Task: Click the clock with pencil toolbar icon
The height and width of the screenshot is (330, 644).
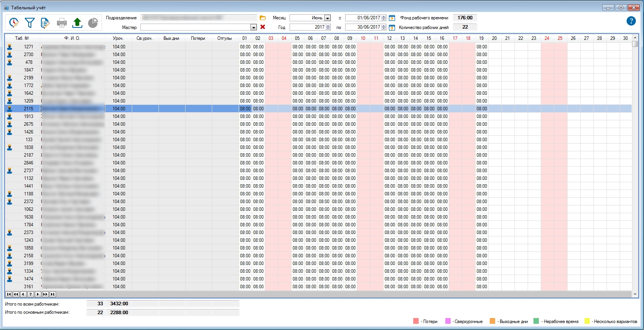Action: (14, 23)
